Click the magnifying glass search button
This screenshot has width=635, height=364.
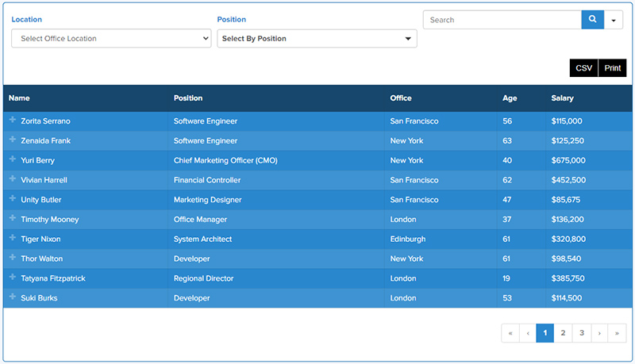pos(592,20)
